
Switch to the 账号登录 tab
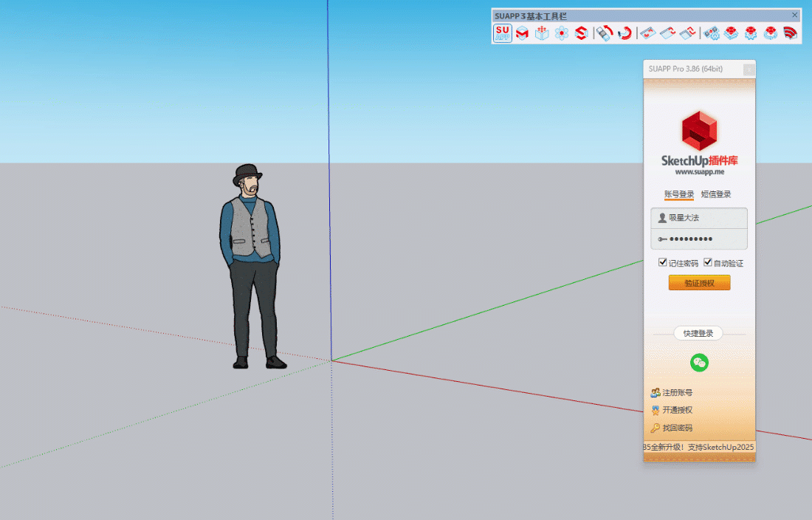tap(679, 194)
